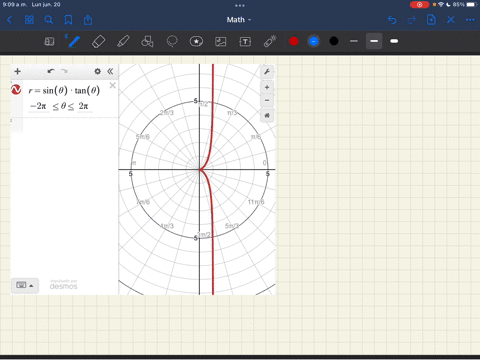This screenshot has width=480, height=360.
Task: Reset graph to default home view
Action: 267,115
